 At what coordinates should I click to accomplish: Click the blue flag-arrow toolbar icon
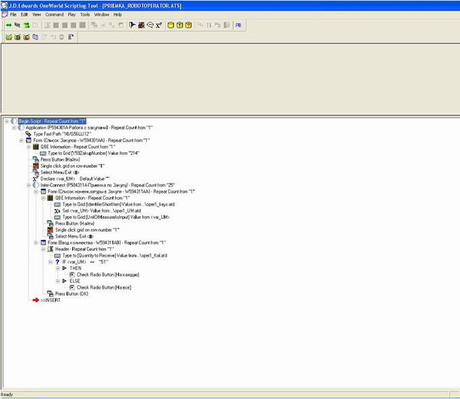click(132, 25)
